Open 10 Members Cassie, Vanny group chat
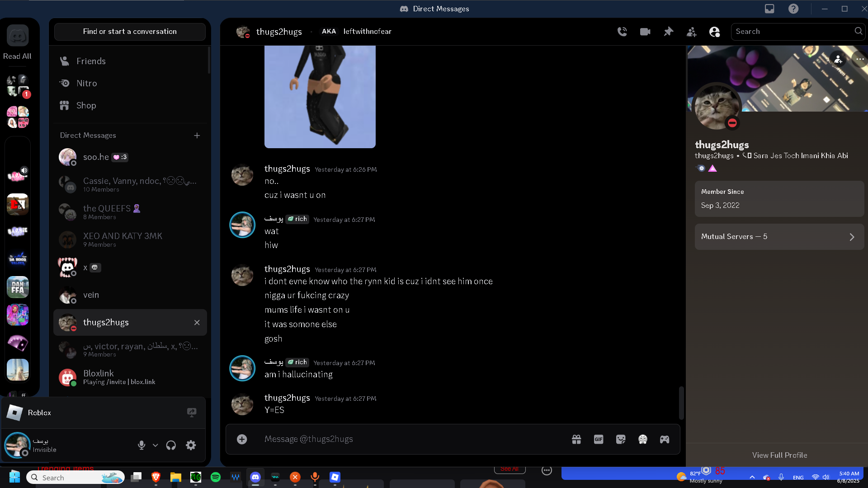The width and height of the screenshot is (868, 488). tap(130, 184)
